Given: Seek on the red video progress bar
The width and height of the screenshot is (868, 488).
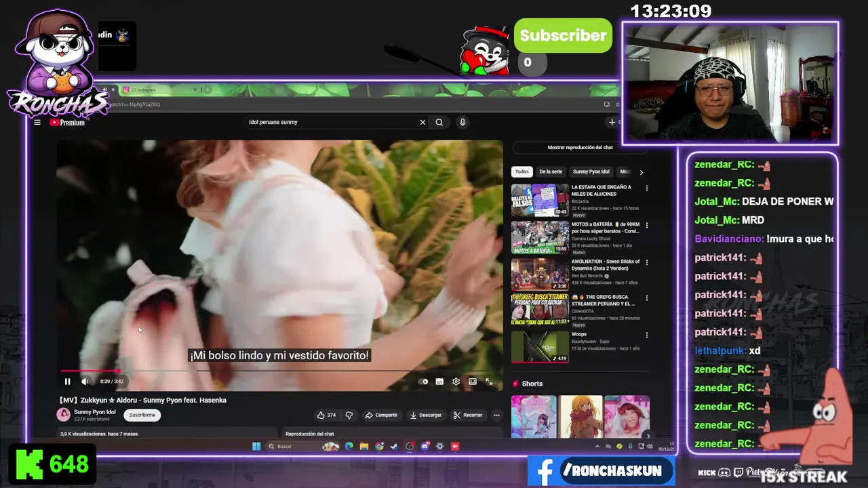Looking at the screenshot, I should point(279,371).
